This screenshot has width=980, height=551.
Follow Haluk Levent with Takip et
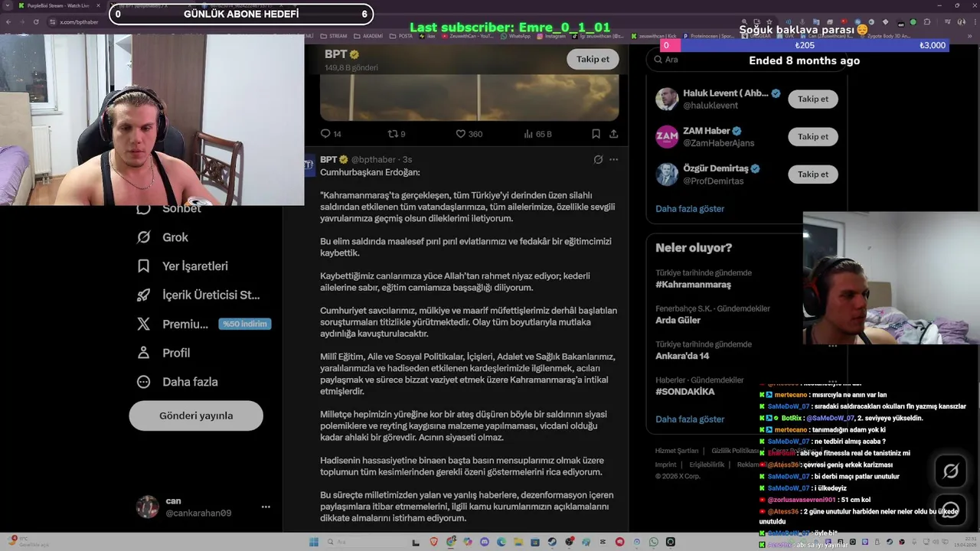(813, 99)
